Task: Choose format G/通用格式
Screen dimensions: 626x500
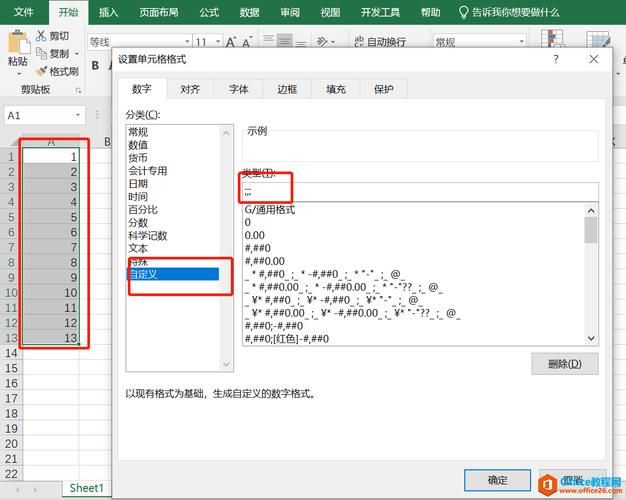Action: 270,210
